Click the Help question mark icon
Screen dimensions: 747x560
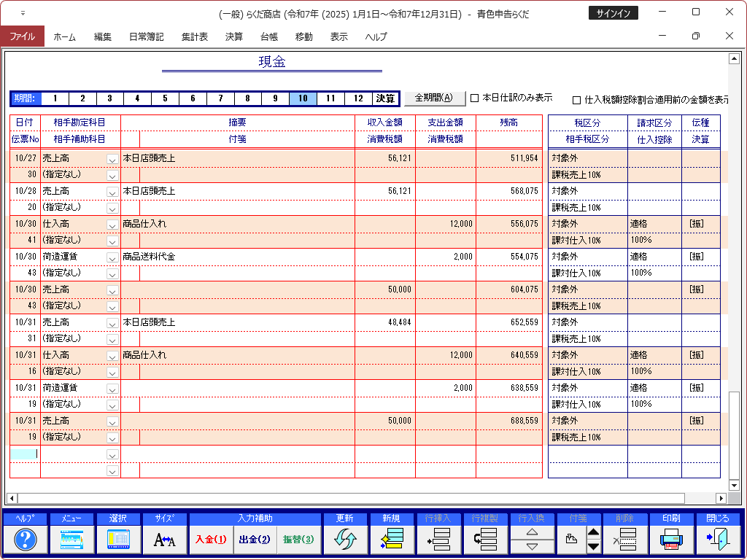[x=26, y=540]
